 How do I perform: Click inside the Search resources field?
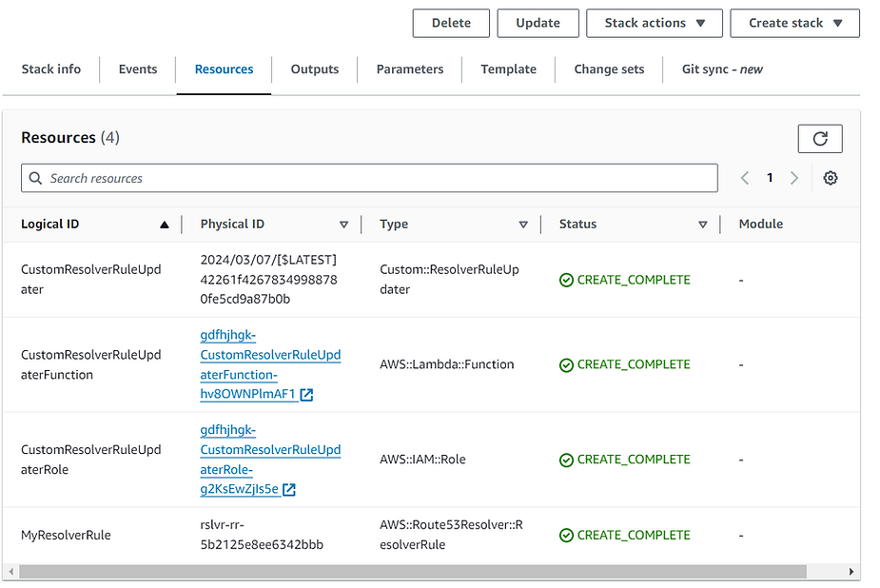coord(381,178)
